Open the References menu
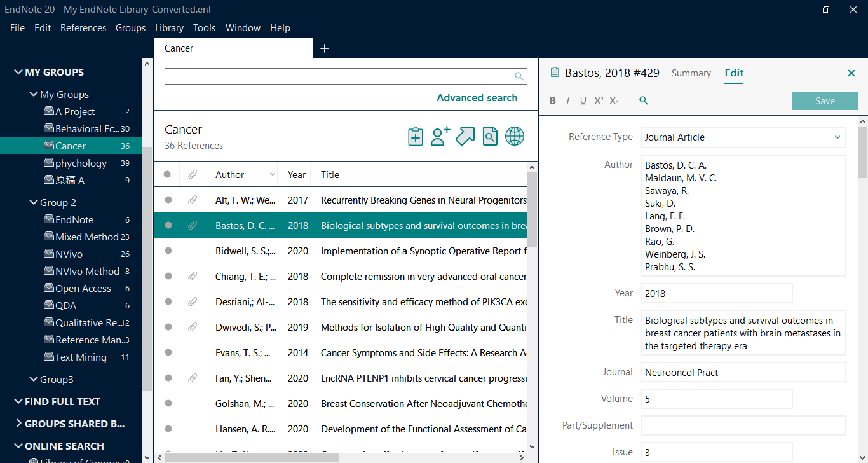 [83, 28]
